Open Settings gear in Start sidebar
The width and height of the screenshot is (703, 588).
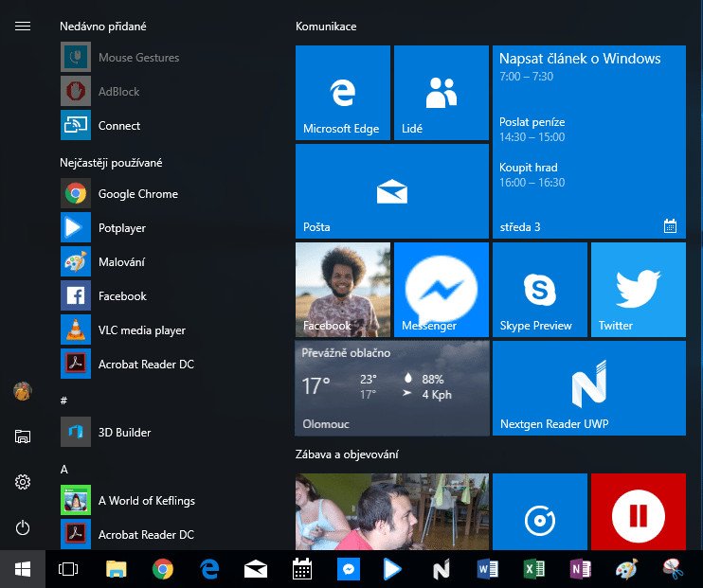pos(23,482)
